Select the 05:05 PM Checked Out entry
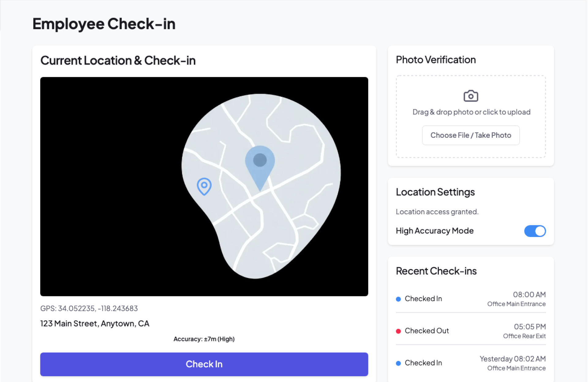The width and height of the screenshot is (588, 382). point(470,331)
